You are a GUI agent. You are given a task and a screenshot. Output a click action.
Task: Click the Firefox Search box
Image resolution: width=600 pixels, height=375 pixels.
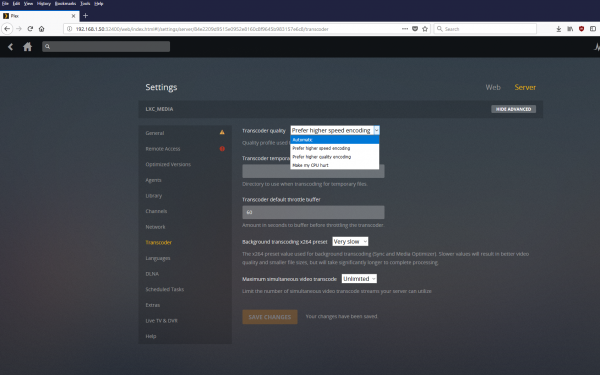(x=485, y=29)
